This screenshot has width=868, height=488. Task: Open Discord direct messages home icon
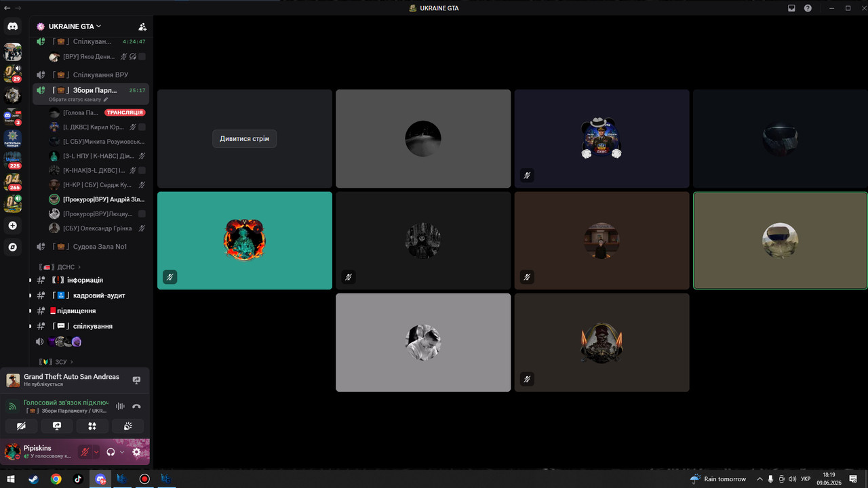(12, 26)
